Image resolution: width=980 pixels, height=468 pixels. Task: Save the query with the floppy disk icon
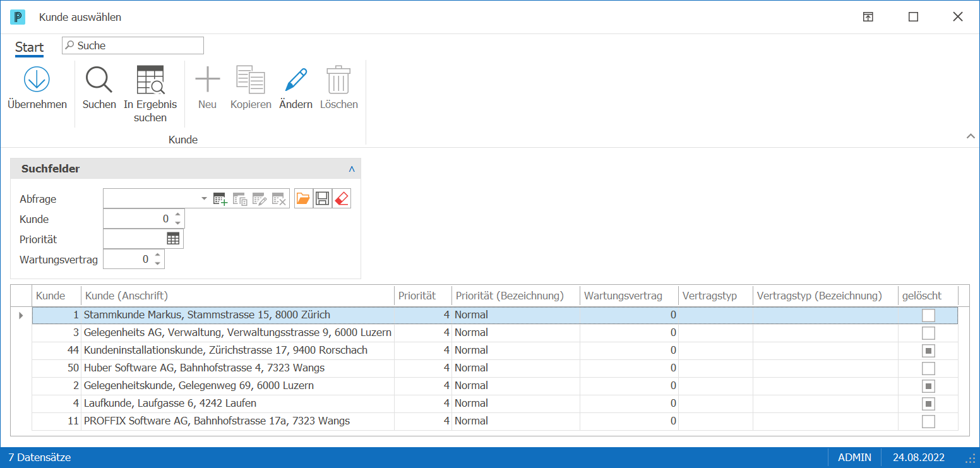[322, 199]
